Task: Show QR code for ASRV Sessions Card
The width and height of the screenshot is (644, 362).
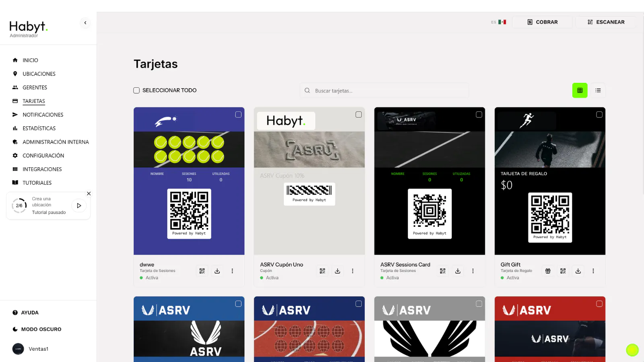Action: click(x=443, y=271)
